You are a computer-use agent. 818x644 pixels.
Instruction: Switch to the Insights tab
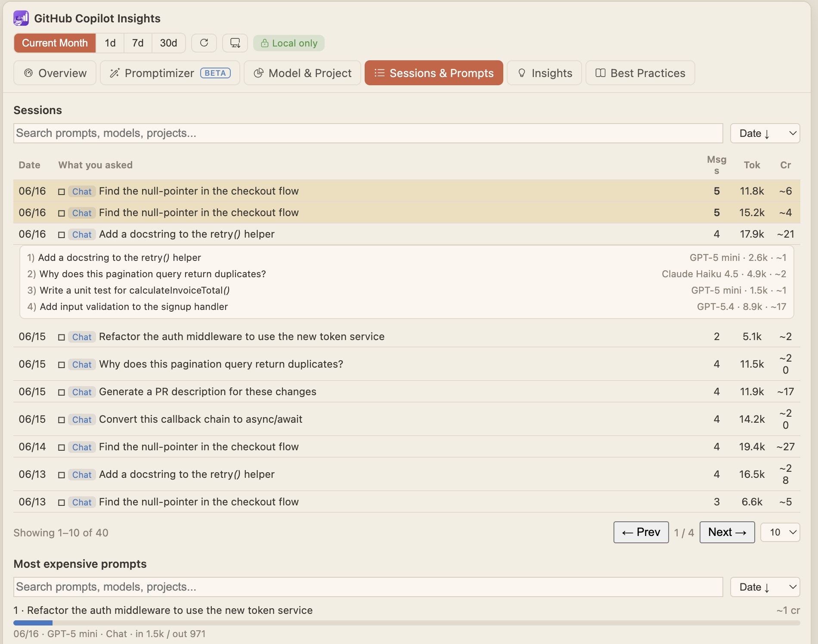point(544,73)
